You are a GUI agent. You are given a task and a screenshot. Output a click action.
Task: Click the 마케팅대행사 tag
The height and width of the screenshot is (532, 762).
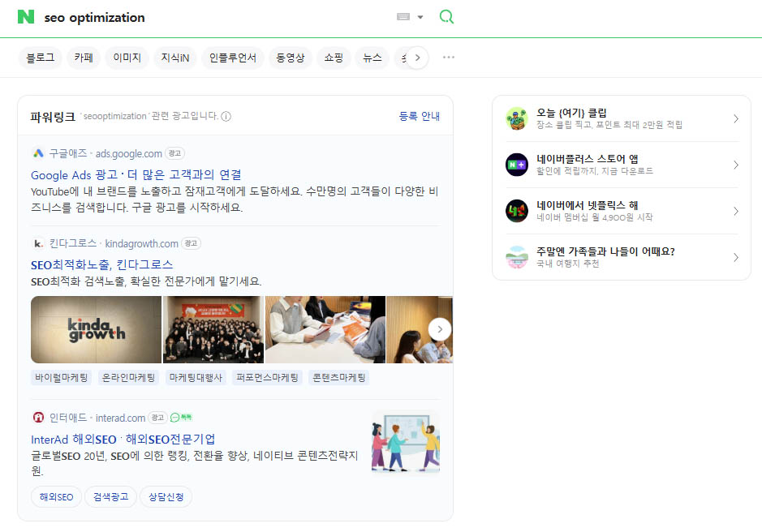(196, 377)
